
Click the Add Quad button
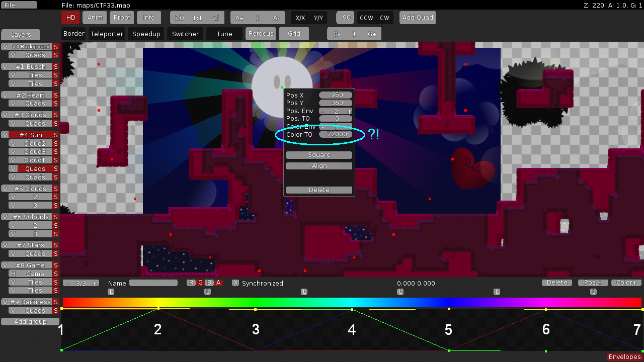tap(418, 18)
